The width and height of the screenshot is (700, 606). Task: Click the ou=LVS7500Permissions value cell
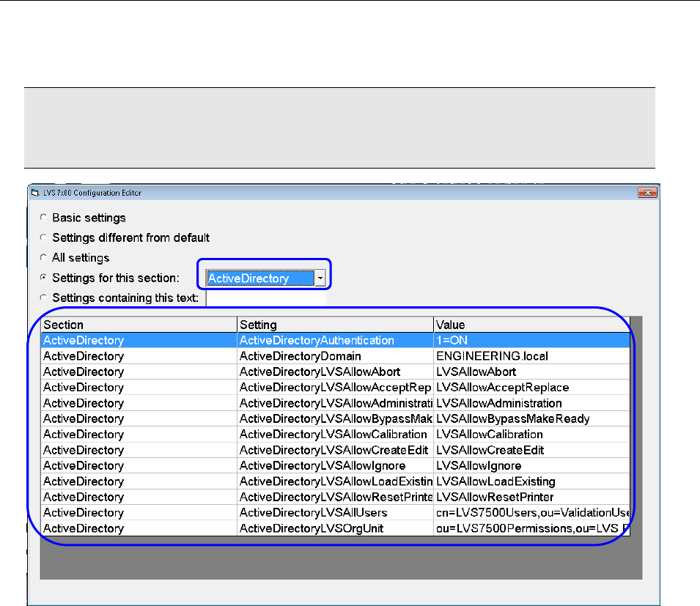pos(531,528)
